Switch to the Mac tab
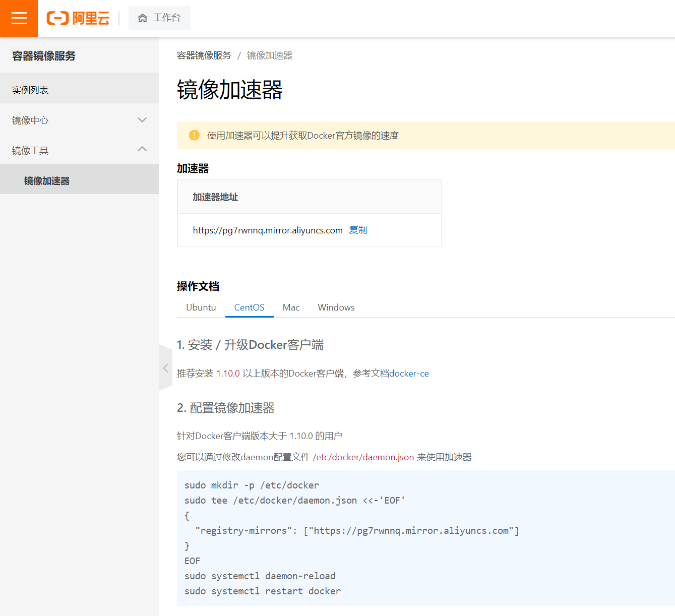The width and height of the screenshot is (675, 616). click(291, 307)
